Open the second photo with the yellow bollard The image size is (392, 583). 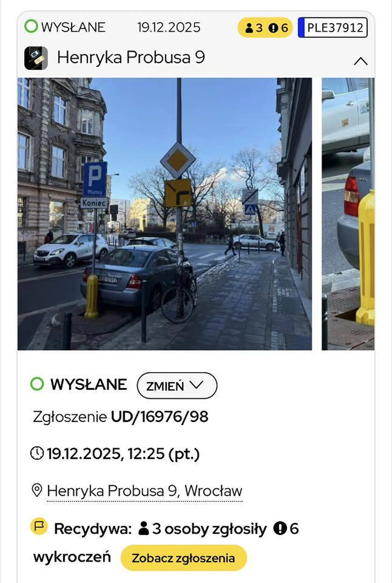(x=348, y=214)
